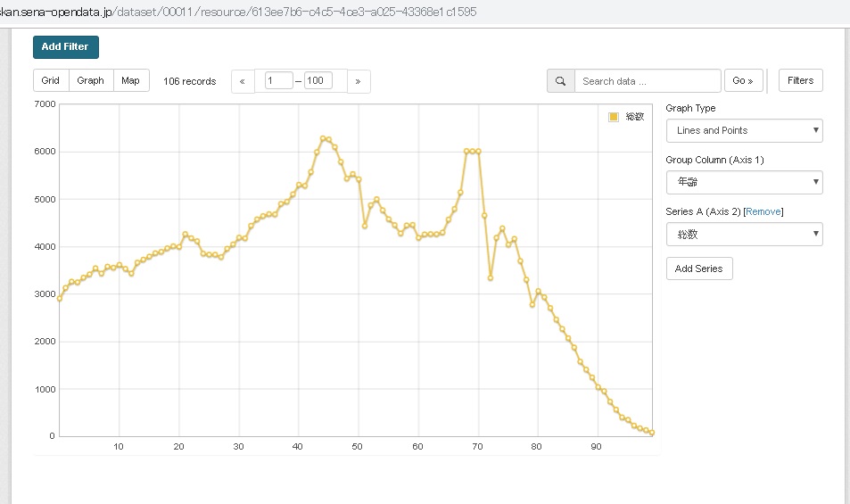Click the ending record number field
The image size is (850, 504).
tap(318, 81)
